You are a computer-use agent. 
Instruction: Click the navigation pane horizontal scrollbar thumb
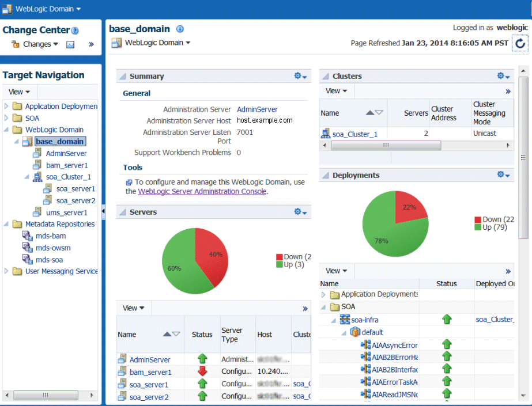(x=46, y=395)
